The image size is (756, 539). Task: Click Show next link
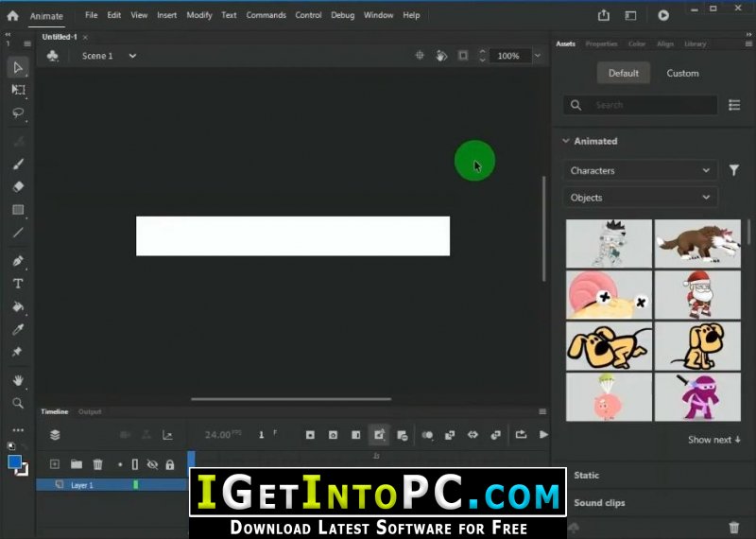coord(714,440)
